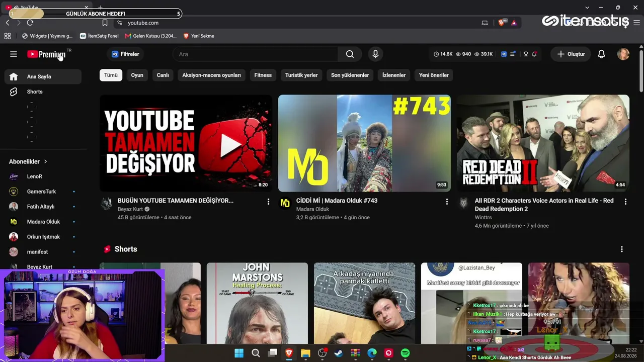Click the magnifier search button
This screenshot has width=644, height=362.
[350, 54]
